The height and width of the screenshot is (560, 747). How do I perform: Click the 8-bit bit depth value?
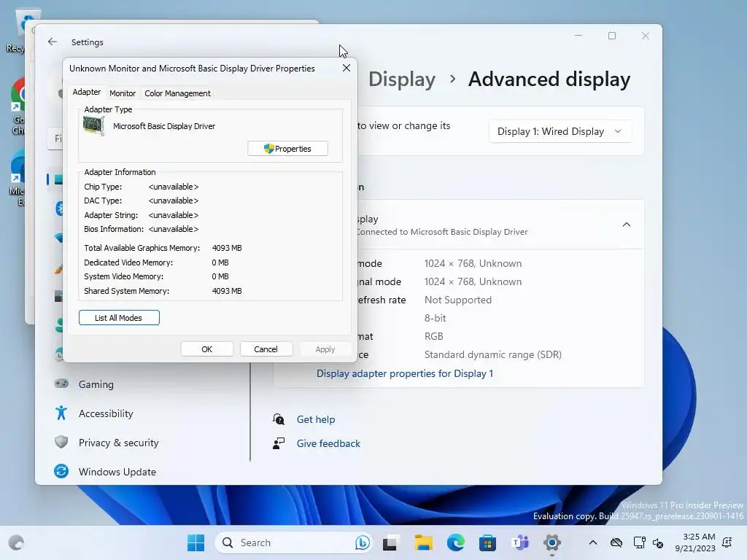point(435,318)
